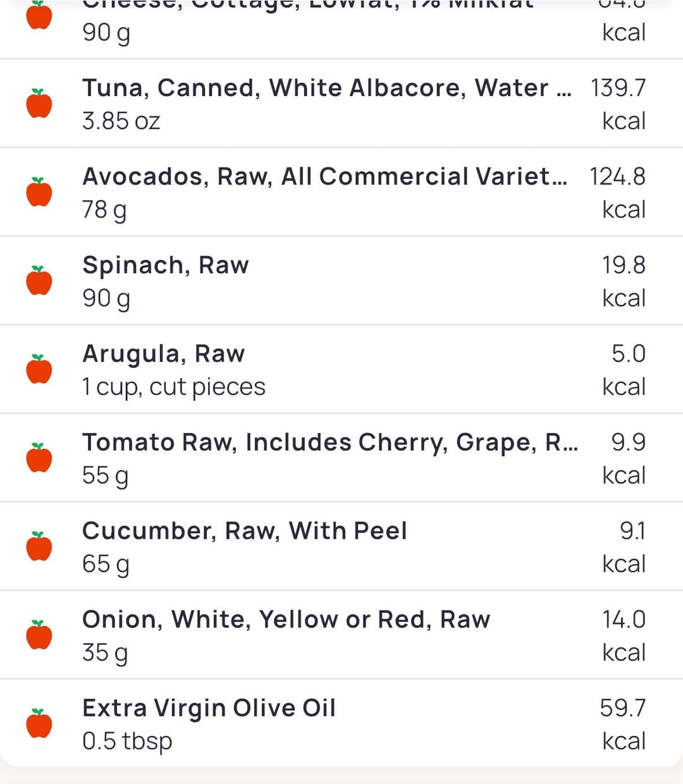This screenshot has width=683, height=784.
Task: Click the apple icon beside Onion entry
Action: pos(39,634)
